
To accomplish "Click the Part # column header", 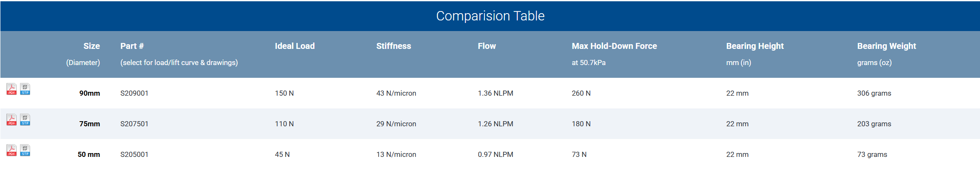I will click(x=132, y=46).
